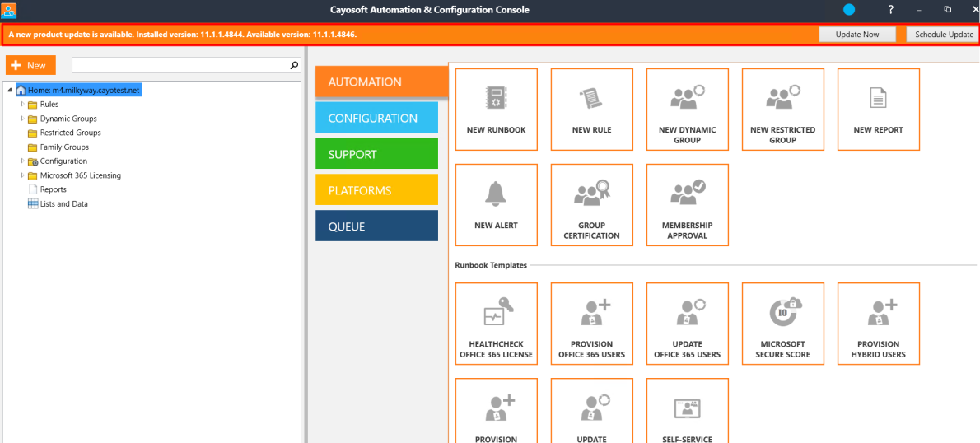Select Provision Hybrid Users template
The image size is (980, 443).
[878, 324]
